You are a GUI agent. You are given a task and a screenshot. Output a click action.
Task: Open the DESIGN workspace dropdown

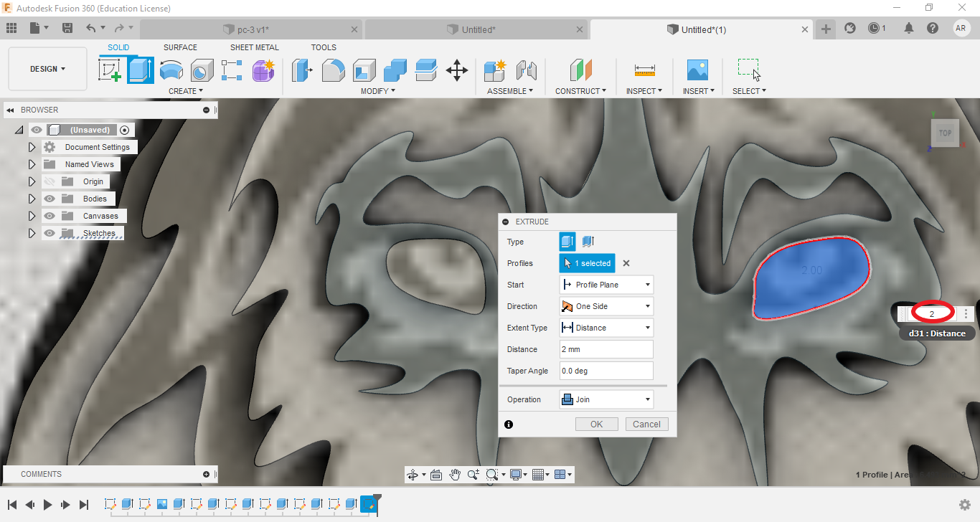coord(47,69)
